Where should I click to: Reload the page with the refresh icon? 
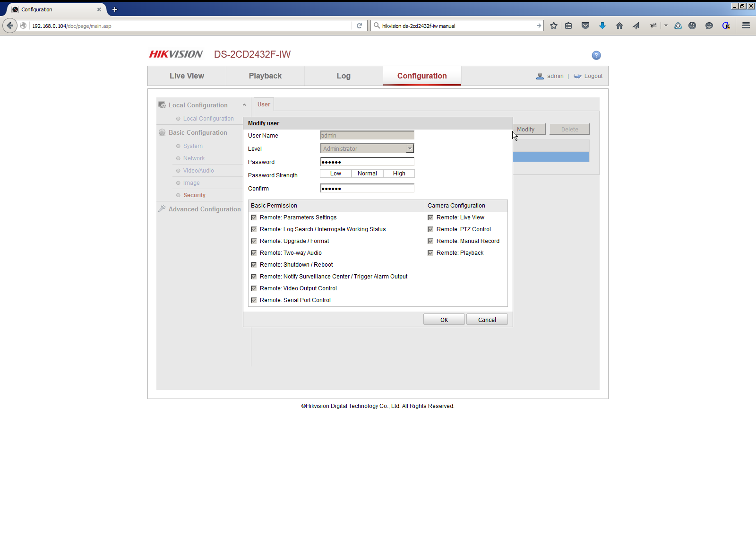(359, 26)
